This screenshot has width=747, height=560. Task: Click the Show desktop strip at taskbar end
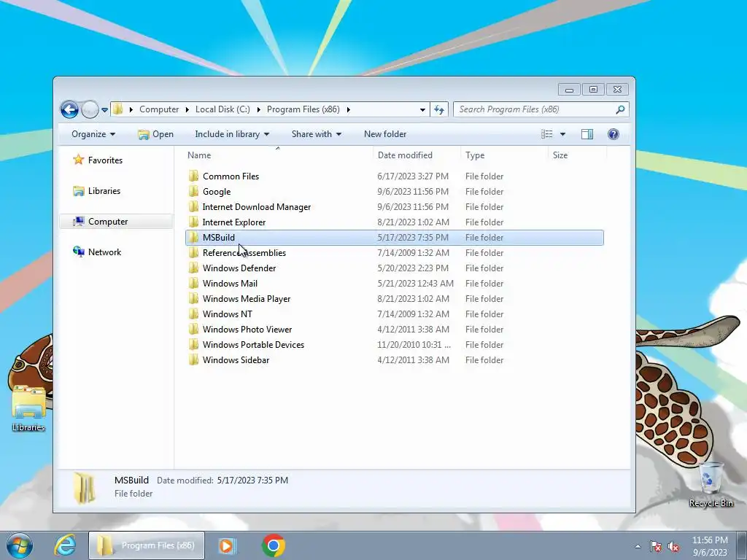tap(742, 545)
